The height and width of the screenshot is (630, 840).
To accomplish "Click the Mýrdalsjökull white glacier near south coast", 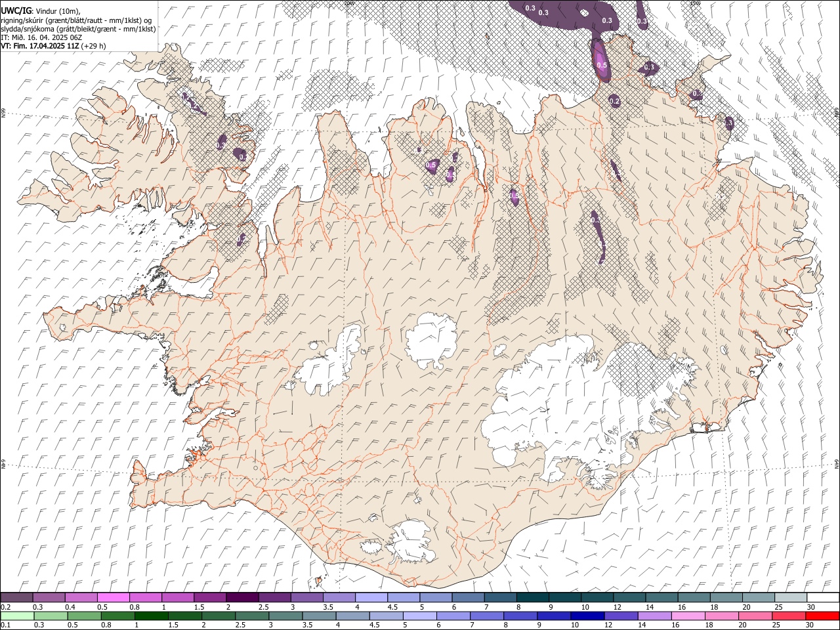I will [411, 541].
